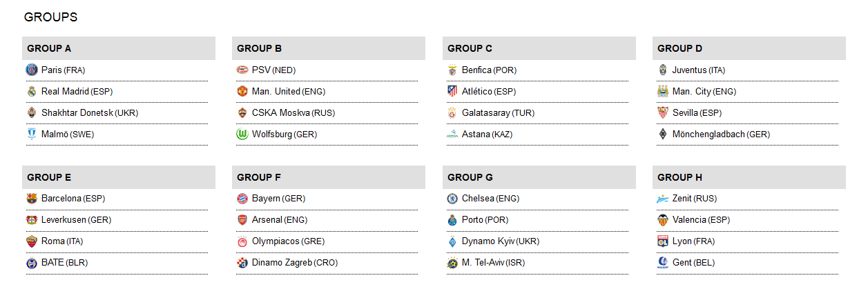This screenshot has width=868, height=289.
Task: Click the GROUP E header
Action: click(x=49, y=177)
